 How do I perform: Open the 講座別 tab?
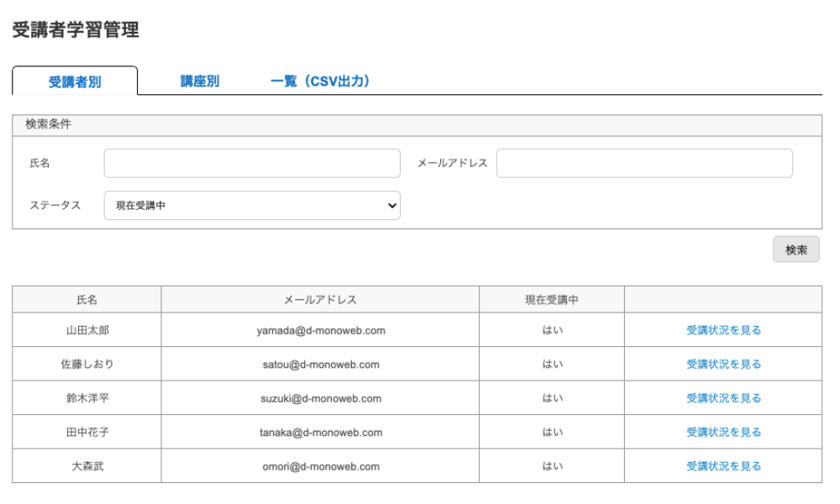pyautogui.click(x=200, y=81)
